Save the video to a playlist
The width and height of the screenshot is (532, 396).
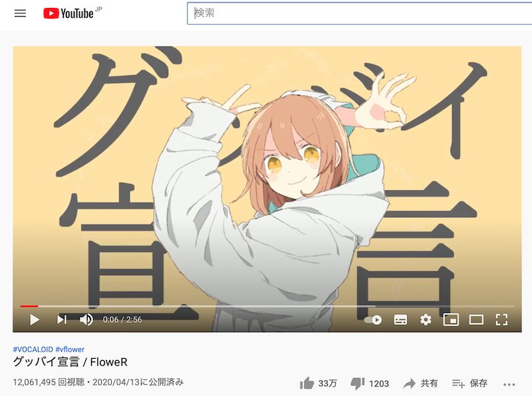[x=469, y=383]
